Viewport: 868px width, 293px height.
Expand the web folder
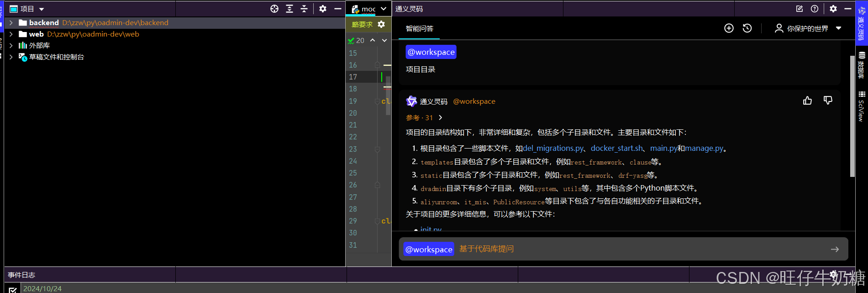(x=11, y=34)
